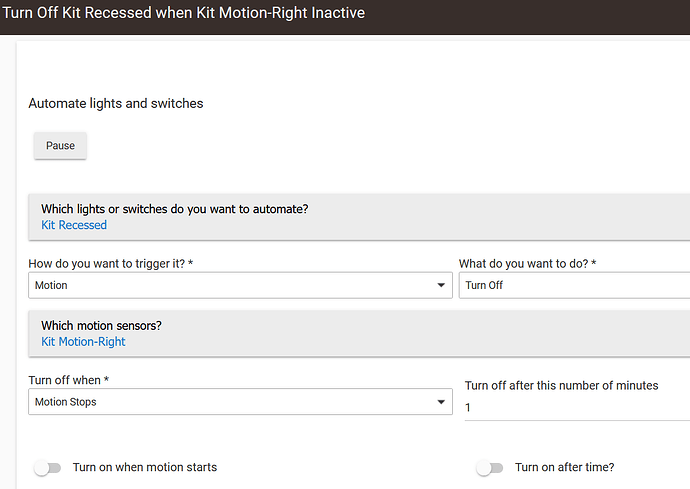Click the 'Turn off after this number of minutes' label
This screenshot has height=489, width=690.
562,386
